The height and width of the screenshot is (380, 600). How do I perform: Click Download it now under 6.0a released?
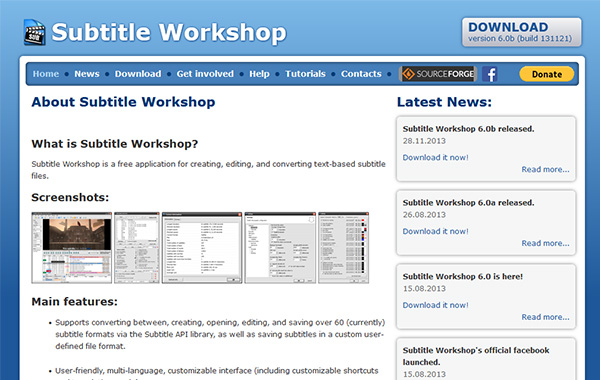click(x=435, y=231)
